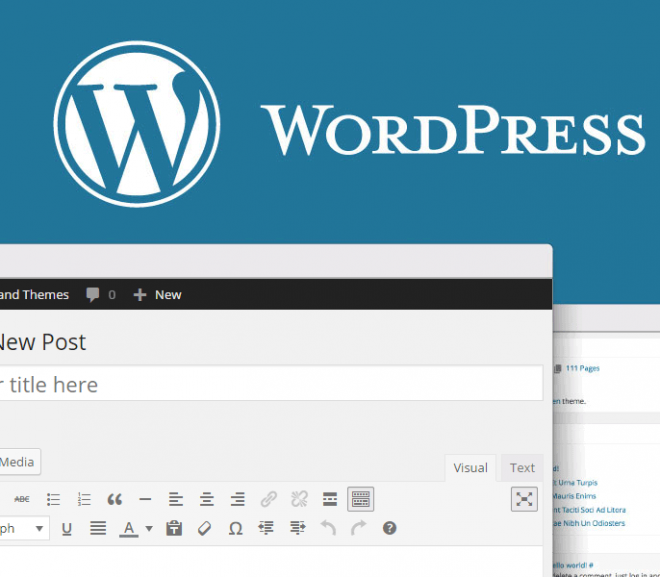Align text left
The image size is (660, 577).
click(176, 500)
